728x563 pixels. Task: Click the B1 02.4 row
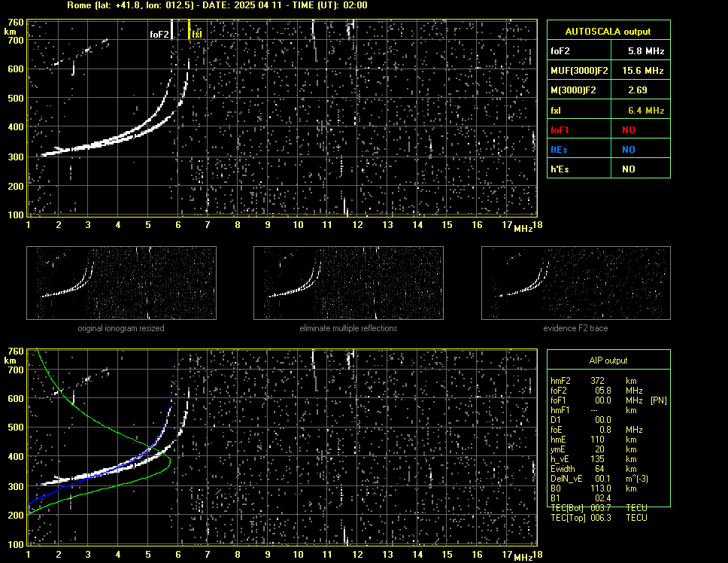click(x=581, y=498)
